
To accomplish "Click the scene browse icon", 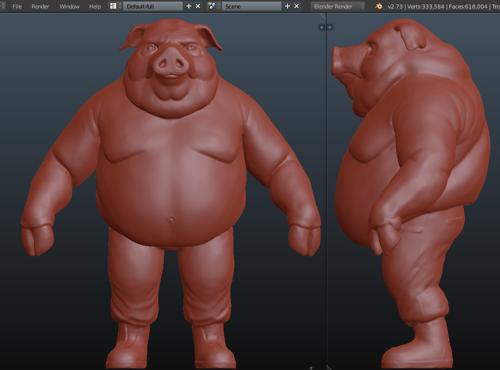I will pos(212,6).
